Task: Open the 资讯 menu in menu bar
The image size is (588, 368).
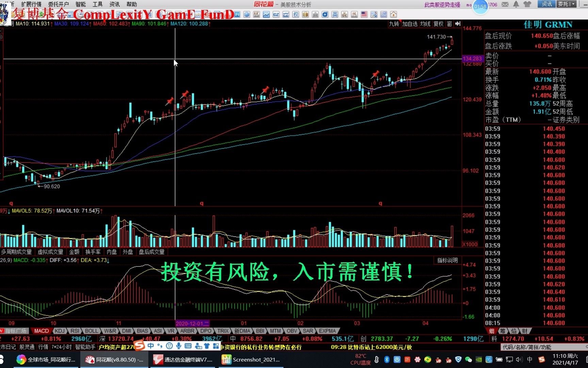Action: pyautogui.click(x=115, y=4)
